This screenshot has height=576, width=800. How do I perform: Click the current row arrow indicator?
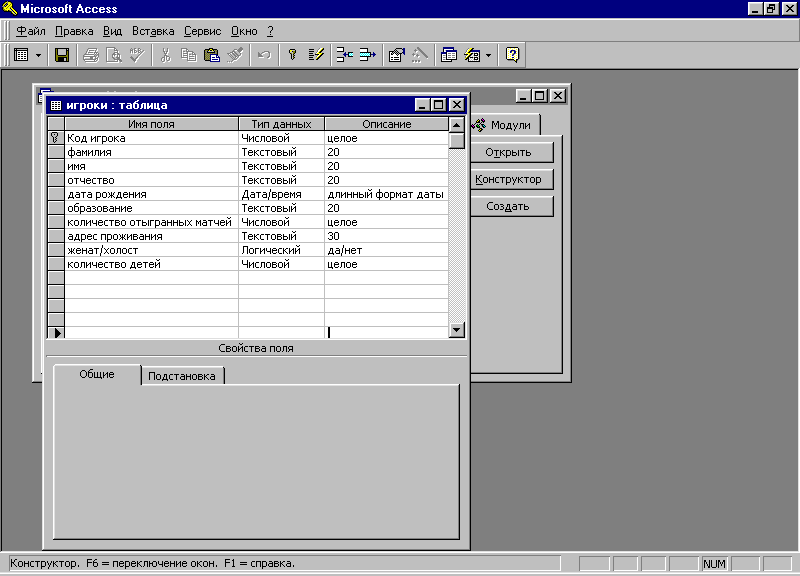click(x=57, y=333)
